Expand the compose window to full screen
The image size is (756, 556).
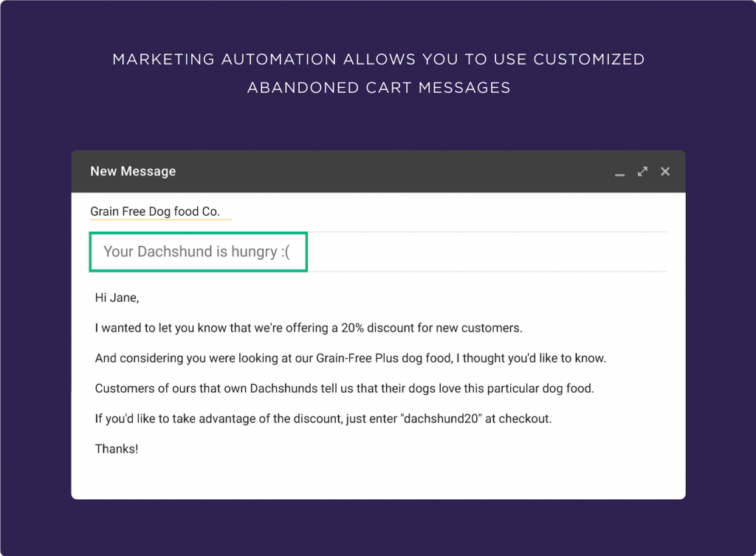(642, 171)
